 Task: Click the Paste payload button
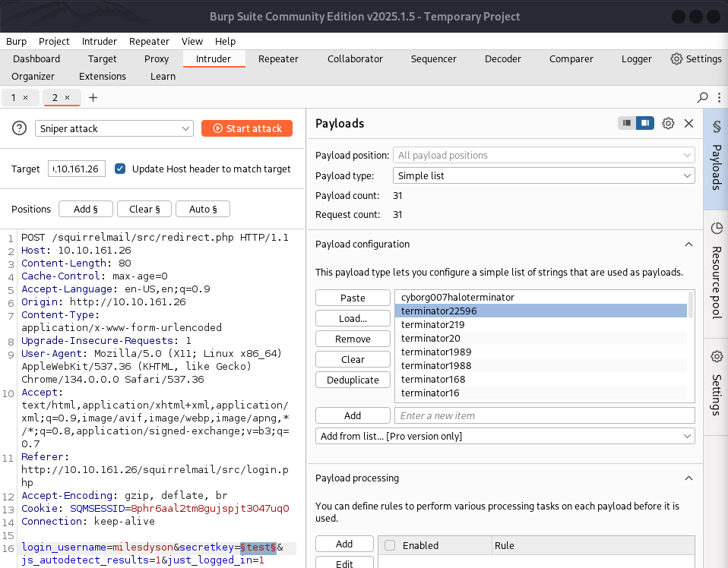tap(353, 298)
